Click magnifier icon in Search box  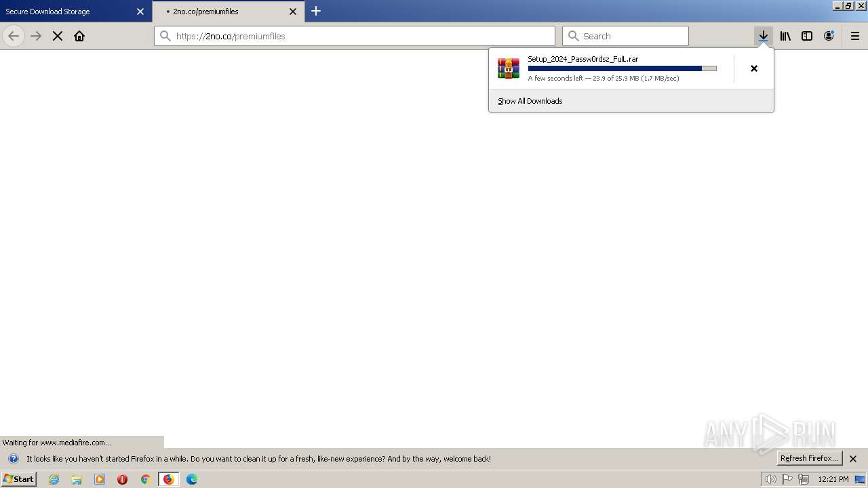pyautogui.click(x=574, y=36)
